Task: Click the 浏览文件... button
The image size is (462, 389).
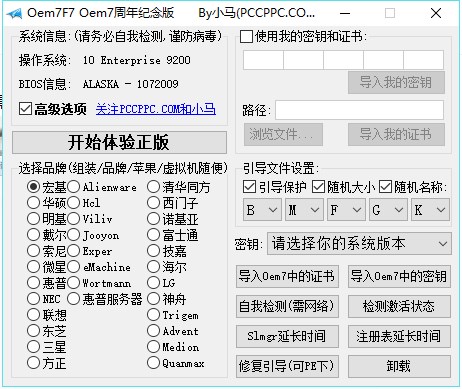Action: [283, 134]
